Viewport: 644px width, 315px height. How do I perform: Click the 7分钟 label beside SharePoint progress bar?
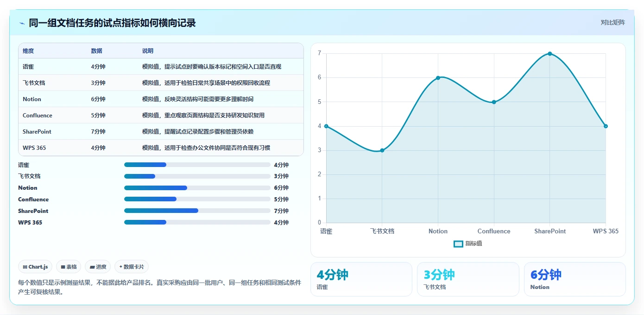[281, 211]
